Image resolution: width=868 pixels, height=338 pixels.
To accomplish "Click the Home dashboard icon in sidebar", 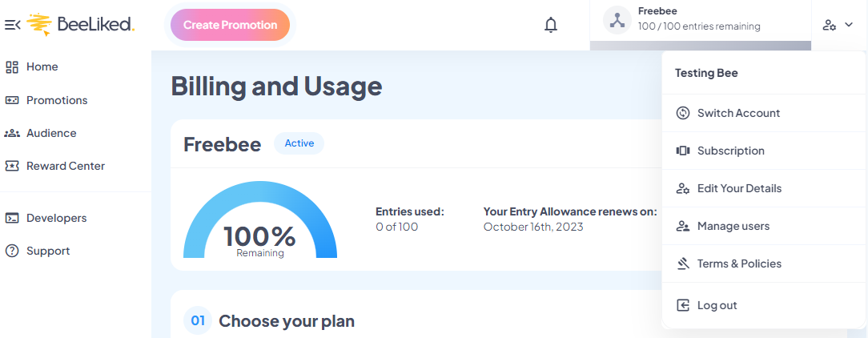I will pos(12,67).
